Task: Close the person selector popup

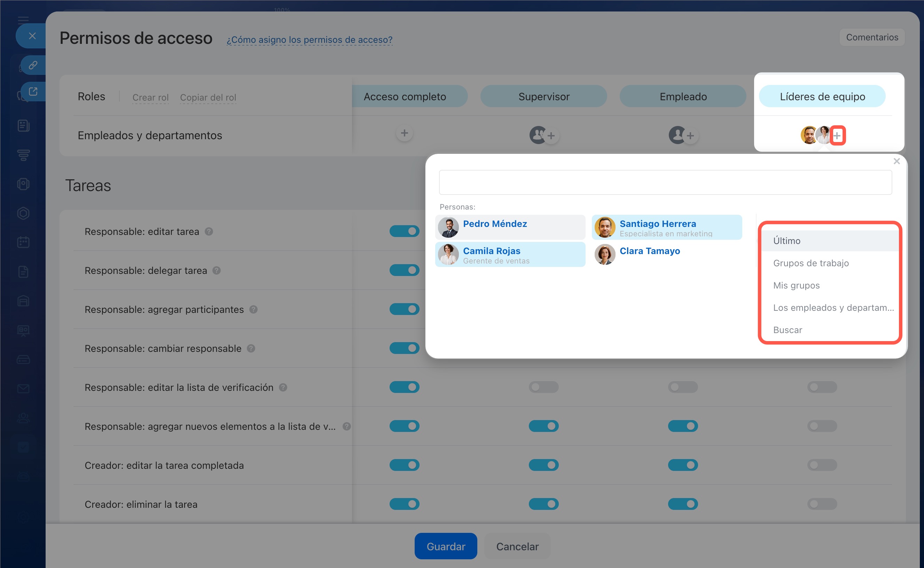Action: [896, 161]
